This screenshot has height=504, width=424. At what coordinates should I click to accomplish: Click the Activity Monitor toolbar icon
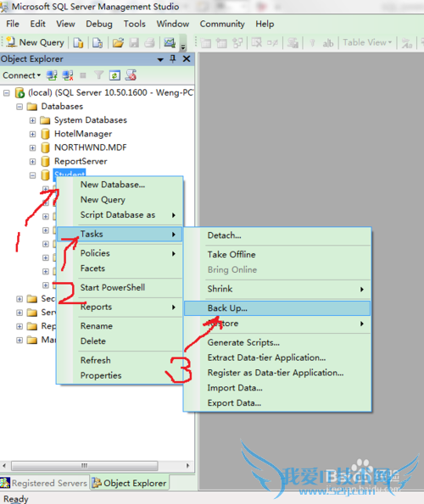pyautogui.click(x=170, y=42)
